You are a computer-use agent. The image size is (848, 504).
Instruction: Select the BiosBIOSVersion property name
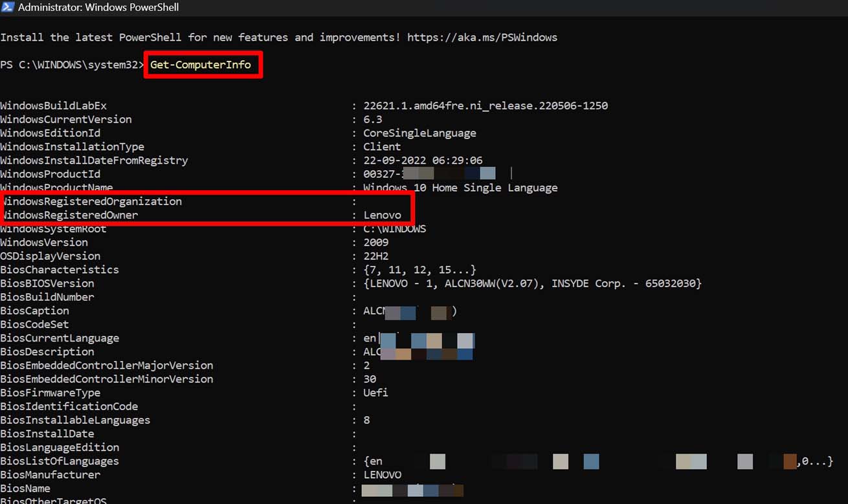[x=47, y=283]
